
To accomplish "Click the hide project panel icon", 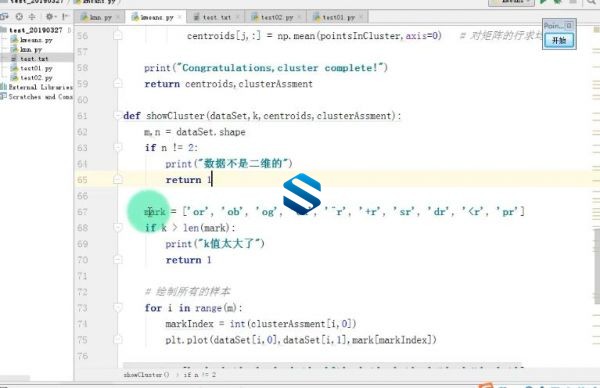I will [x=65, y=17].
